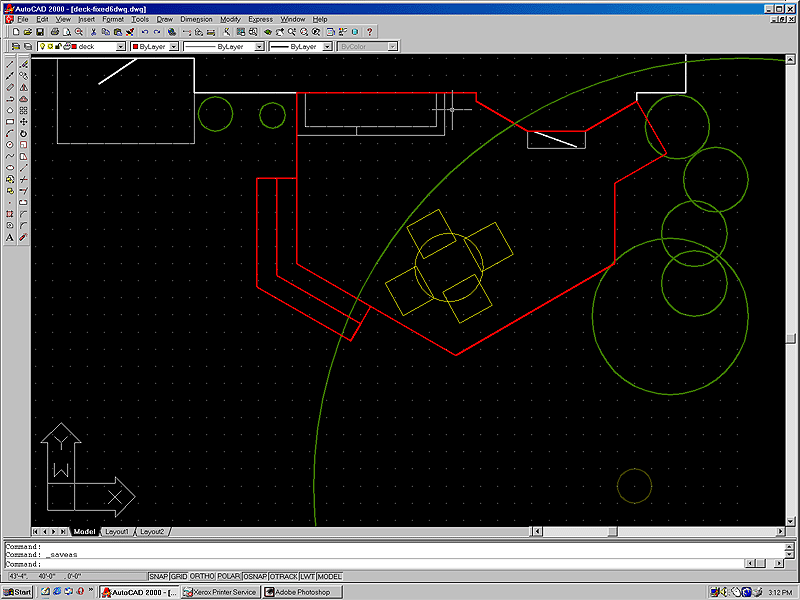Screen dimensions: 800x600
Task: Select the Rectangle draw tool
Action: tap(10, 121)
